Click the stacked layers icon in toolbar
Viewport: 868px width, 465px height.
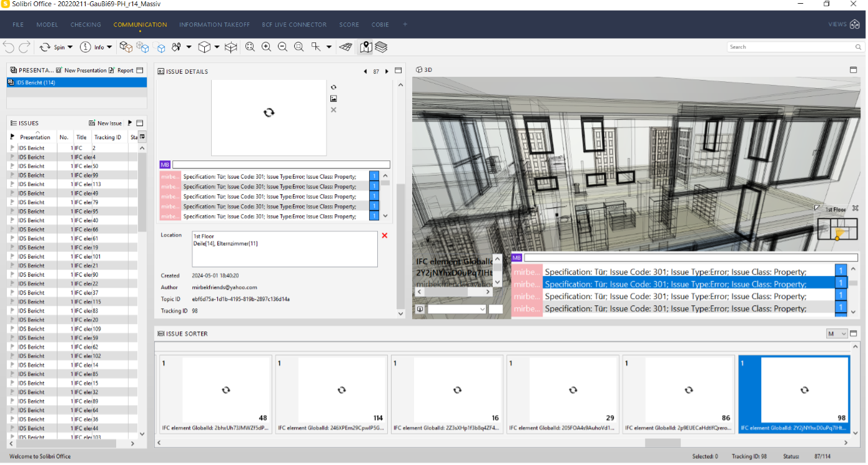382,47
